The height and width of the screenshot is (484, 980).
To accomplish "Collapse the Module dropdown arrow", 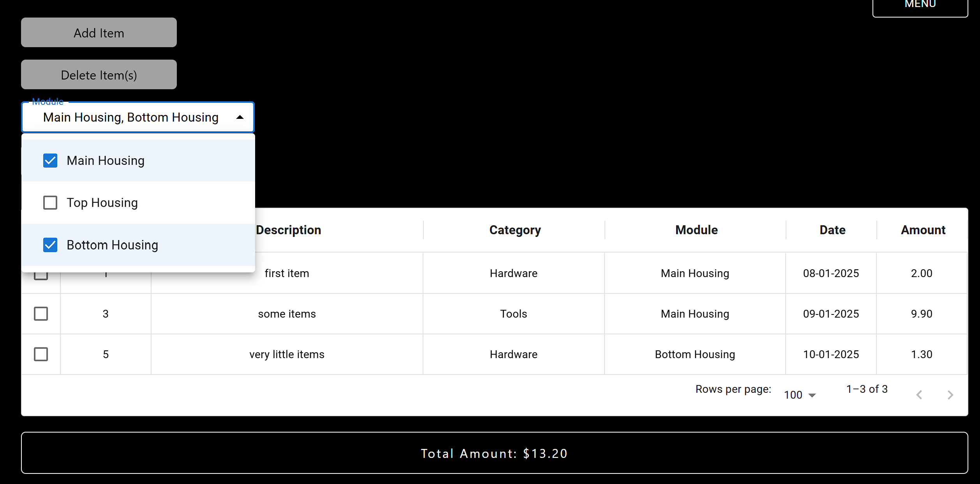I will [240, 117].
